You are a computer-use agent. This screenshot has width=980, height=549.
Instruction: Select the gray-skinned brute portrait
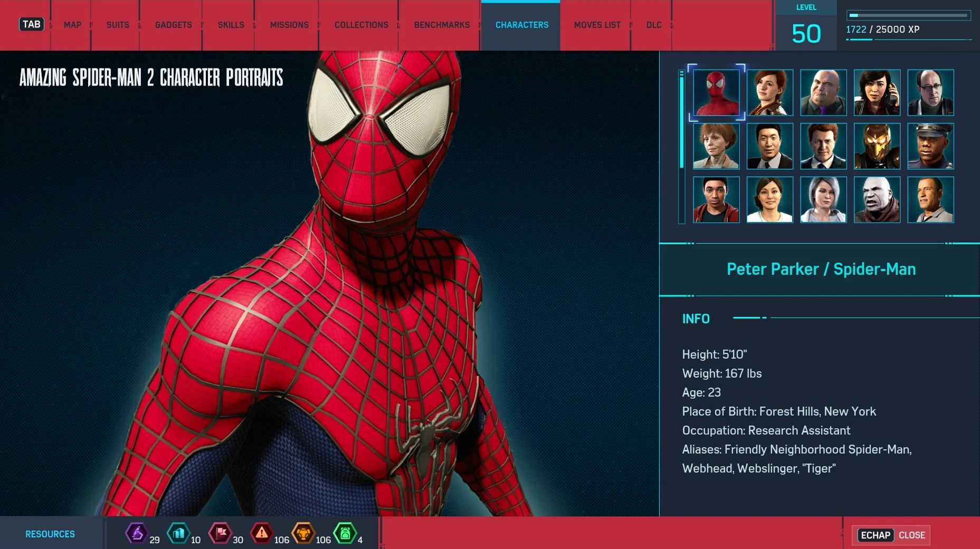[877, 200]
